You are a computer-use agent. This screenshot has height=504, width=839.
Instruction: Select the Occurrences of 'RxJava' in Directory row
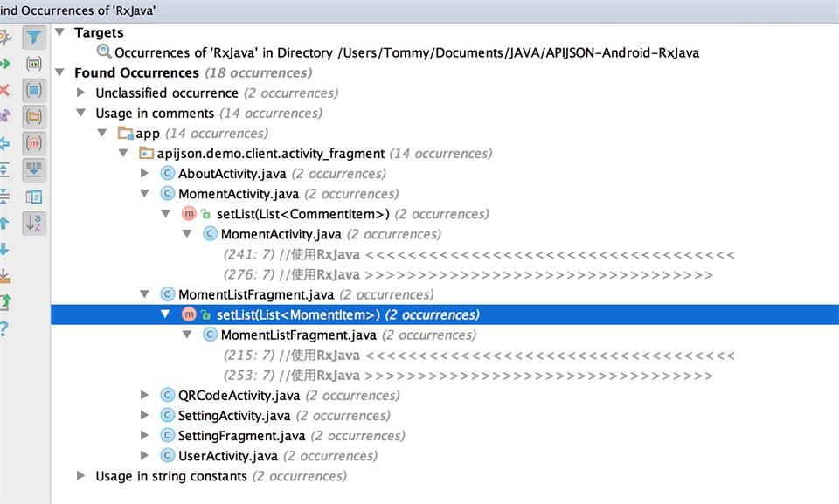[406, 52]
